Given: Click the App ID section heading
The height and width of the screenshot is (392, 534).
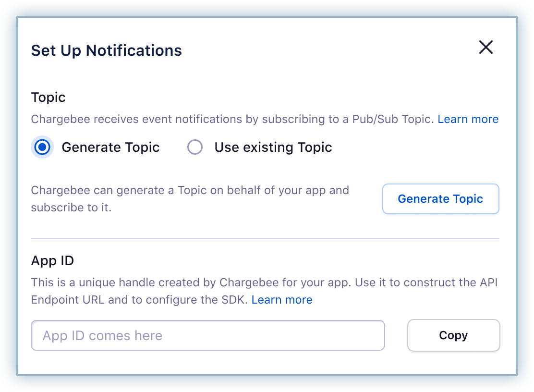Looking at the screenshot, I should (52, 261).
